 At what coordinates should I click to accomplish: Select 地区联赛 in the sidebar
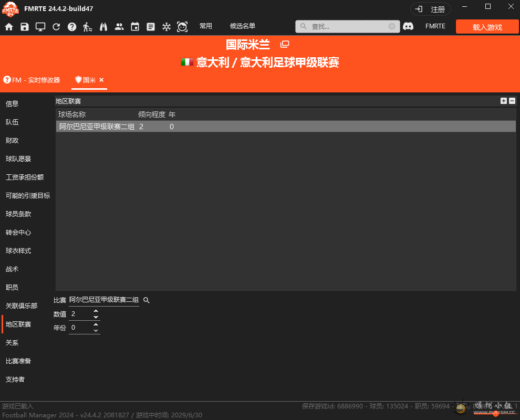18,324
